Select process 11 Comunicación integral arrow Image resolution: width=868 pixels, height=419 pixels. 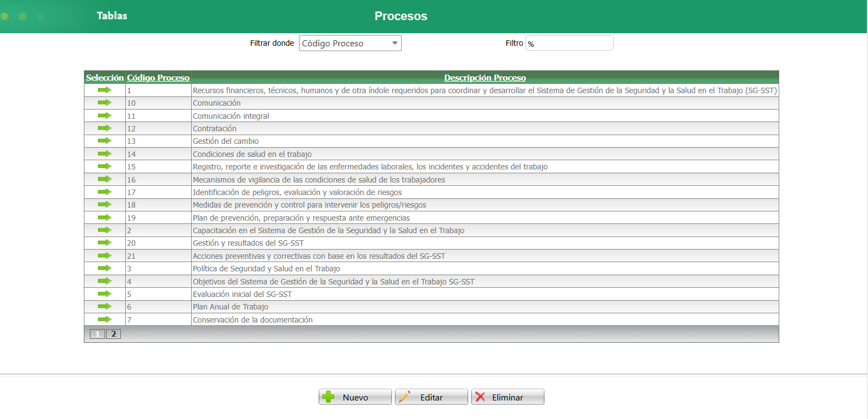[x=105, y=116]
